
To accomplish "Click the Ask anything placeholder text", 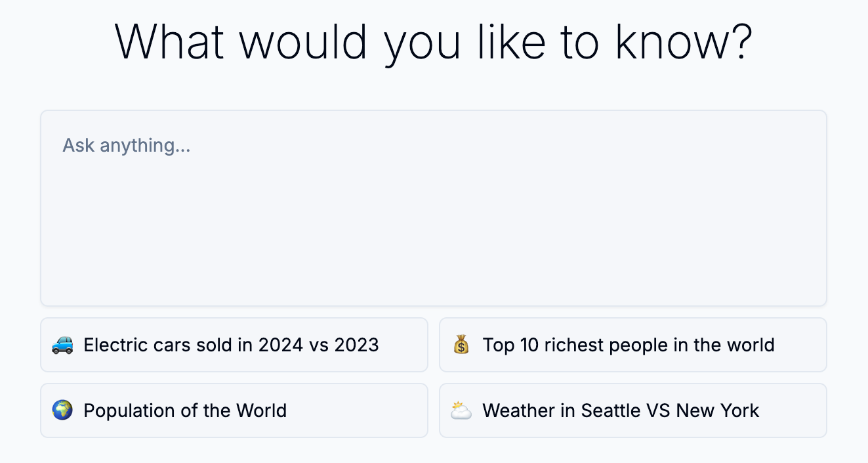I will 126,145.
